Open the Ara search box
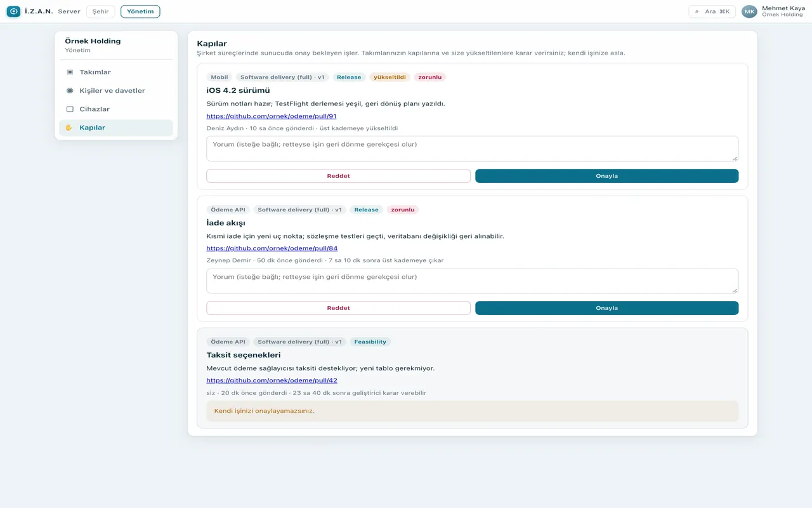This screenshot has width=812, height=508. pos(712,11)
